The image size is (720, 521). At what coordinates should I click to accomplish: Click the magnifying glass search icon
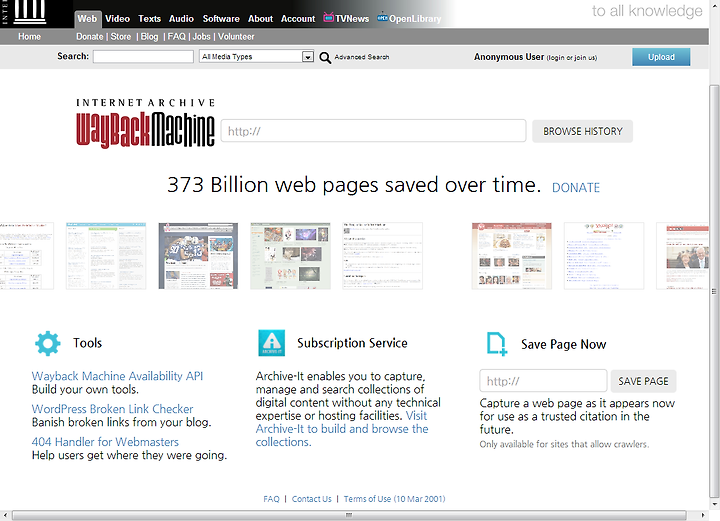point(325,57)
